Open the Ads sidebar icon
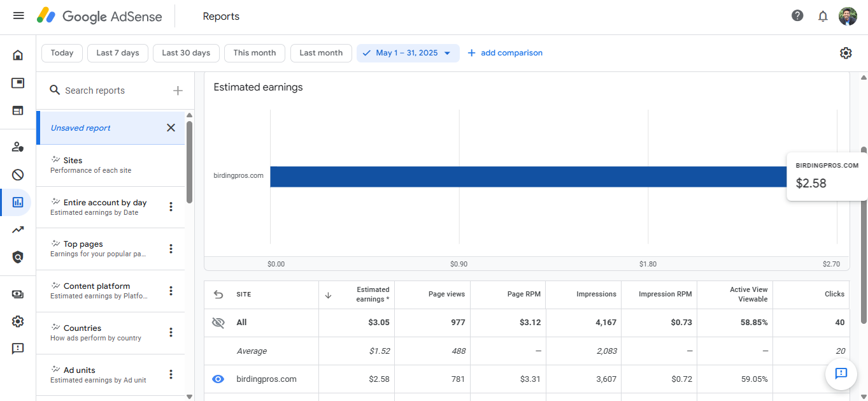 point(18,83)
